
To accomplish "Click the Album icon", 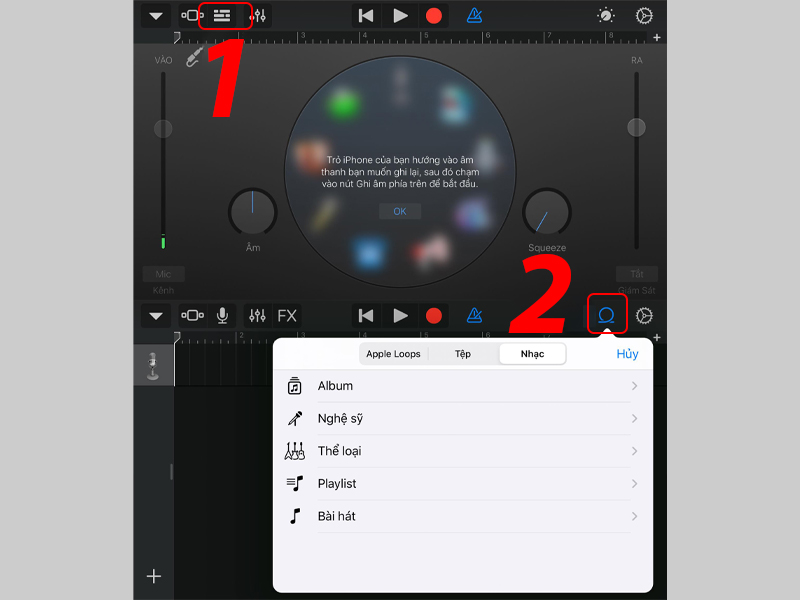I will point(294,386).
